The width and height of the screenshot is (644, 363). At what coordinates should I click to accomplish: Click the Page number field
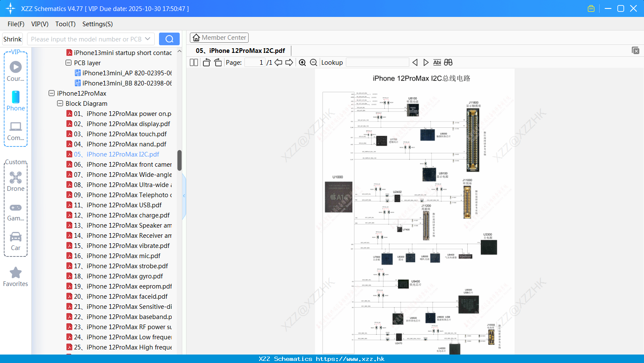coord(255,62)
